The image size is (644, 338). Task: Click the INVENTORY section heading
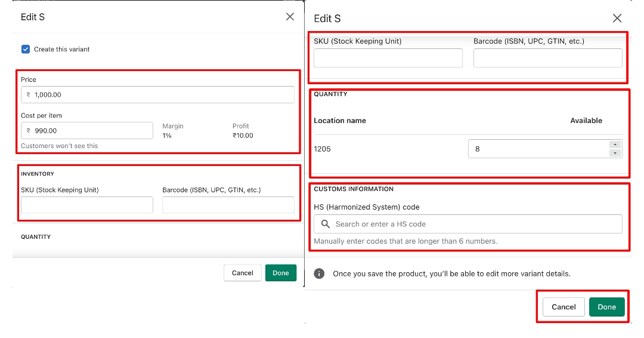[x=38, y=174]
